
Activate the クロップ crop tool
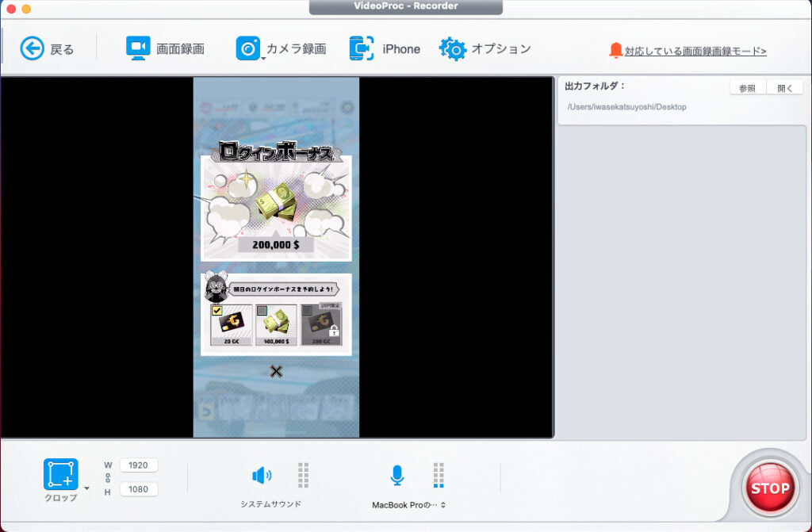point(60,474)
